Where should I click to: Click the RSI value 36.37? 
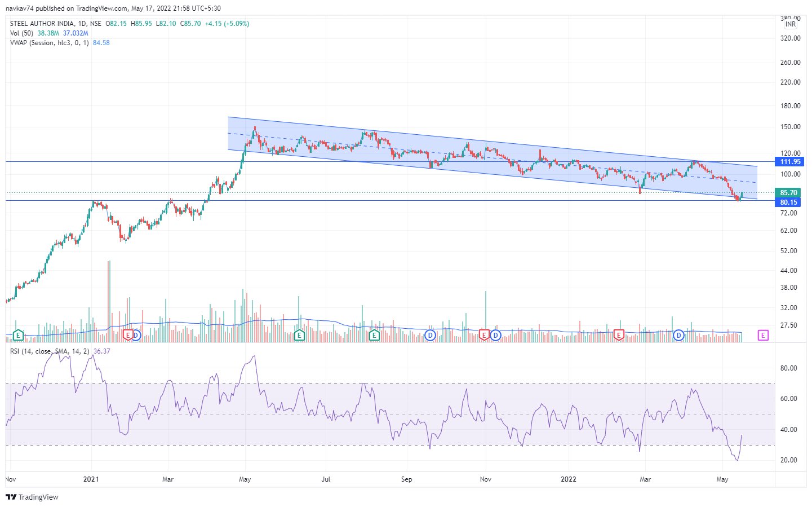(101, 351)
